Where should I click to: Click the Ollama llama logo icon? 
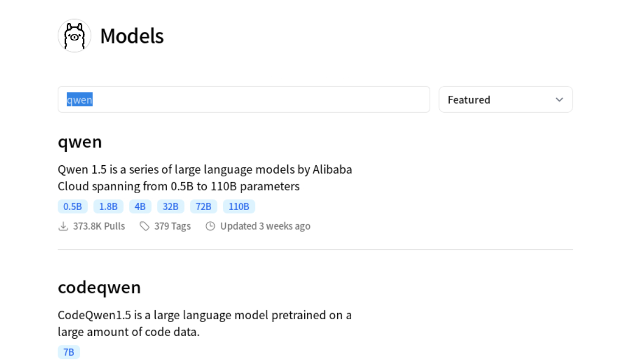pos(75,36)
